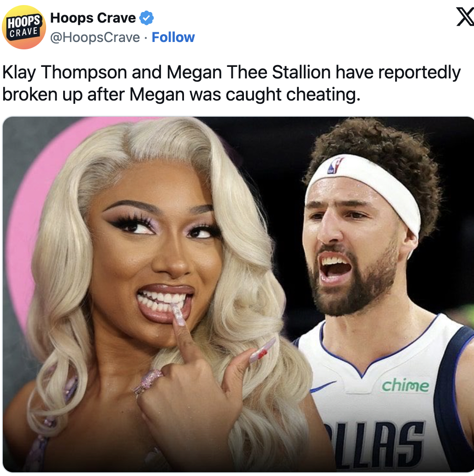Open the Hoops Crave profile avatar
The width and height of the screenshot is (474, 476).
point(24,27)
